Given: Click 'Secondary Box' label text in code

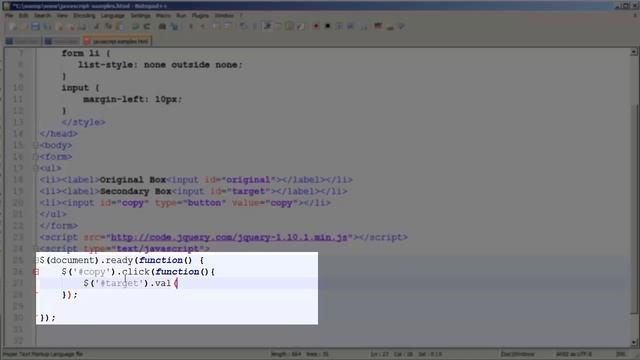Looking at the screenshot, I should pos(136,191).
